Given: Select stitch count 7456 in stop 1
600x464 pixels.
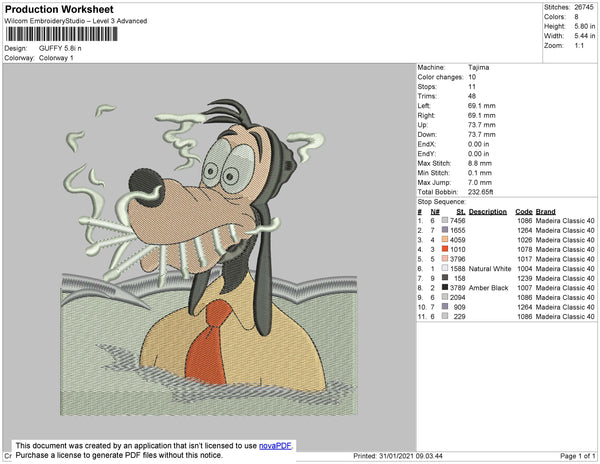Looking at the screenshot, I should [x=458, y=221].
